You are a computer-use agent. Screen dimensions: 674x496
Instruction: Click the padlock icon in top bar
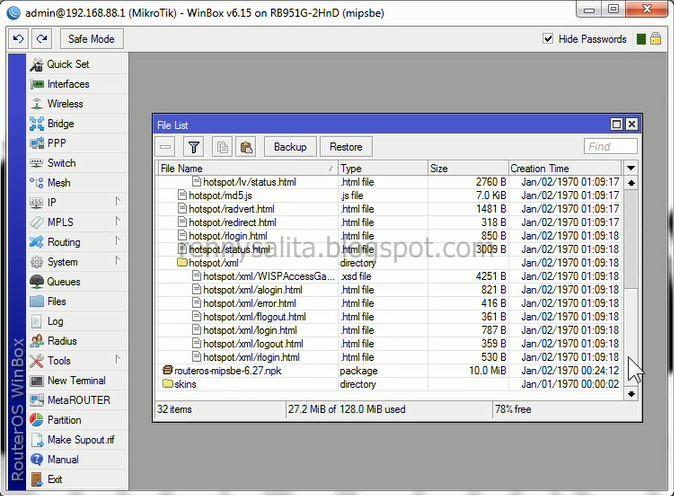655,39
